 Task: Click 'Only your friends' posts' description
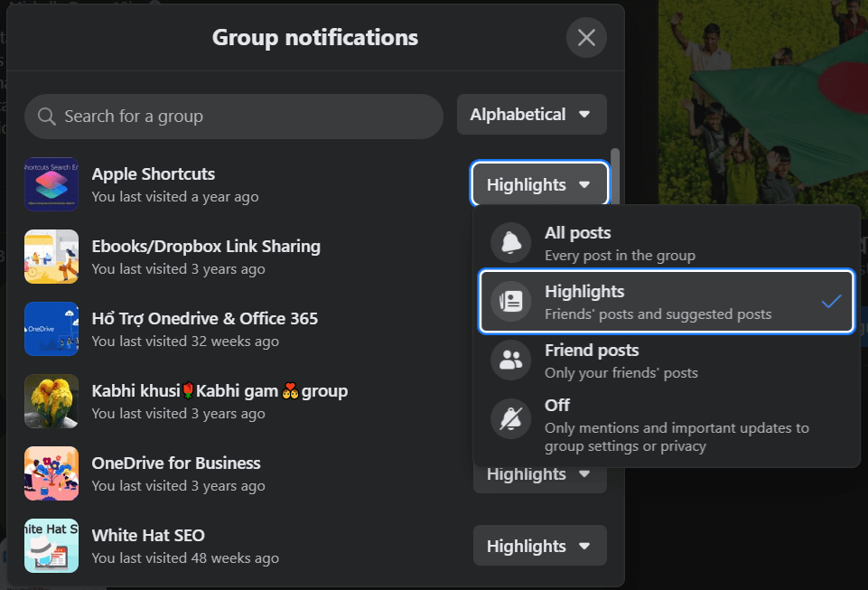(x=621, y=373)
